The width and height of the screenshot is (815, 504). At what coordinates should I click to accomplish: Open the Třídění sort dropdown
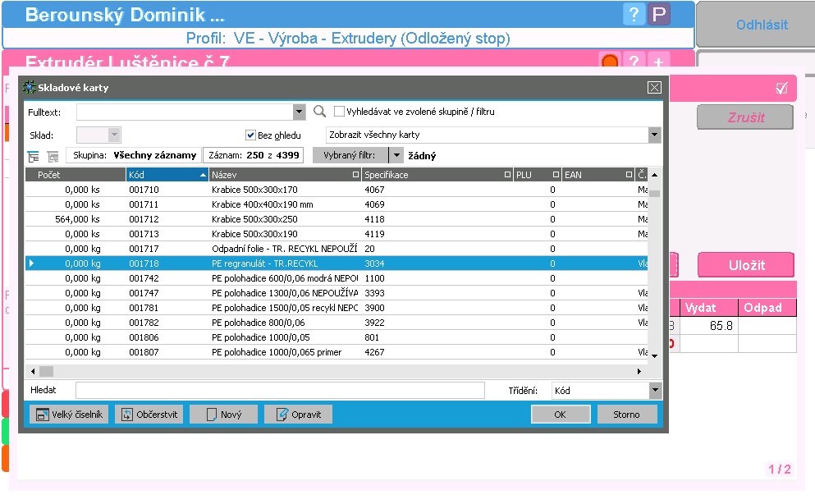[655, 392]
